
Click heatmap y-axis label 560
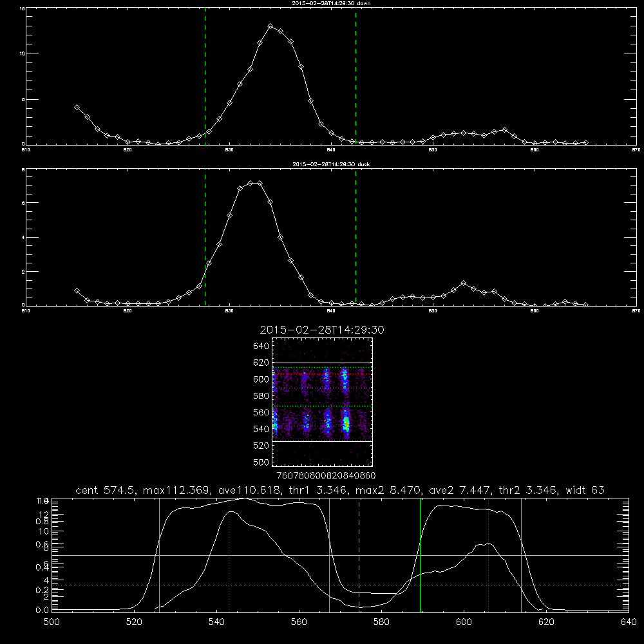click(261, 412)
